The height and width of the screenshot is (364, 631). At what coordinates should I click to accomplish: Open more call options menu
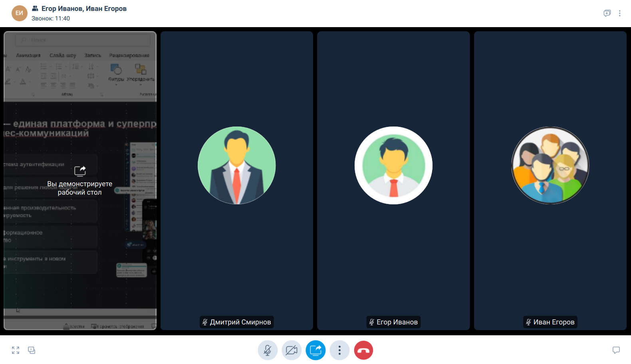[x=339, y=350]
